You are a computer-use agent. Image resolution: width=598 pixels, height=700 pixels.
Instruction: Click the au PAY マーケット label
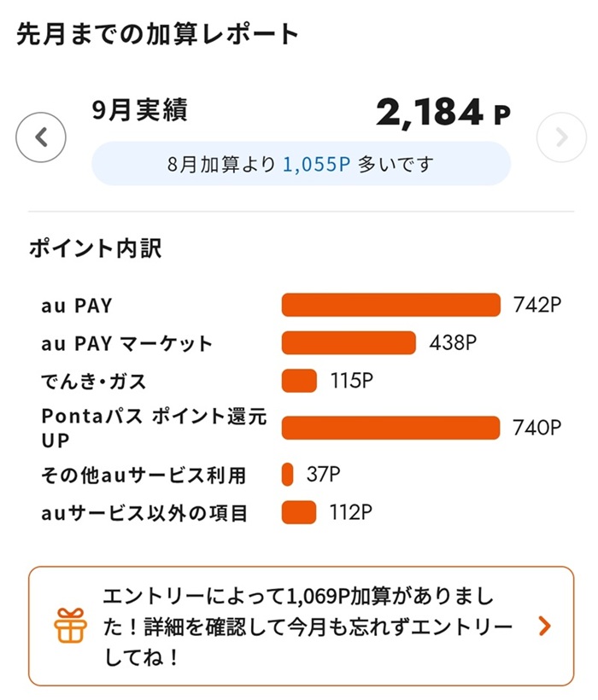pos(126,344)
